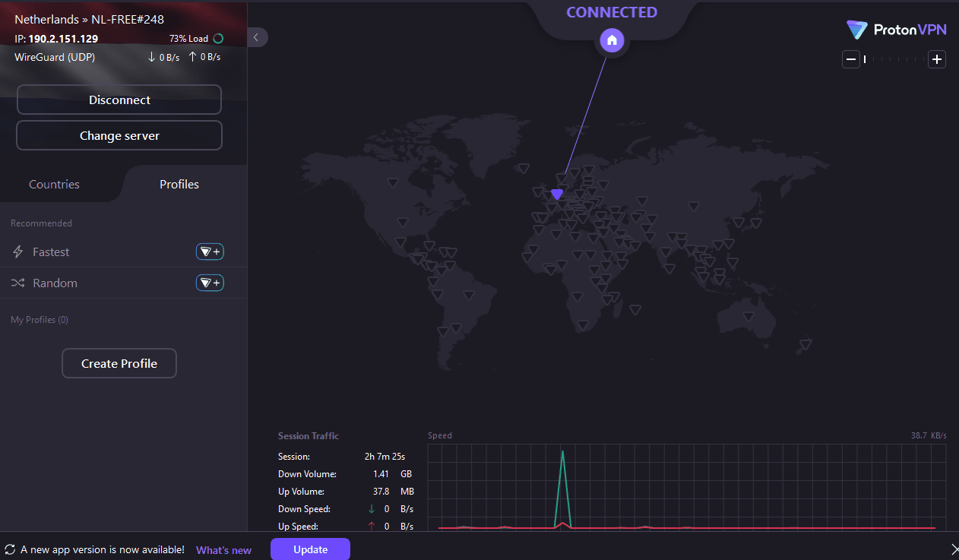Click the zoom-in plus control on the map
Image resolution: width=959 pixels, height=560 pixels.
(937, 59)
